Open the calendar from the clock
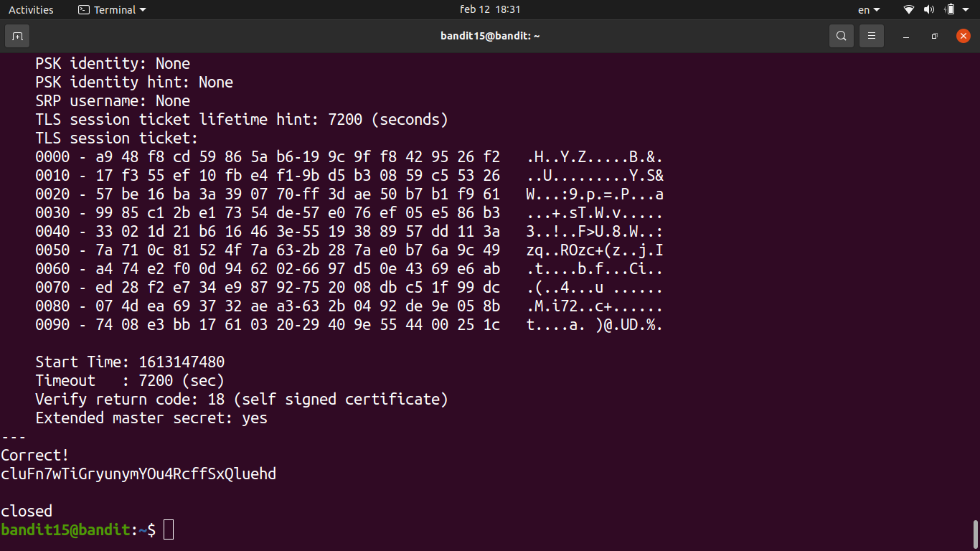The width and height of the screenshot is (980, 551). tap(490, 10)
